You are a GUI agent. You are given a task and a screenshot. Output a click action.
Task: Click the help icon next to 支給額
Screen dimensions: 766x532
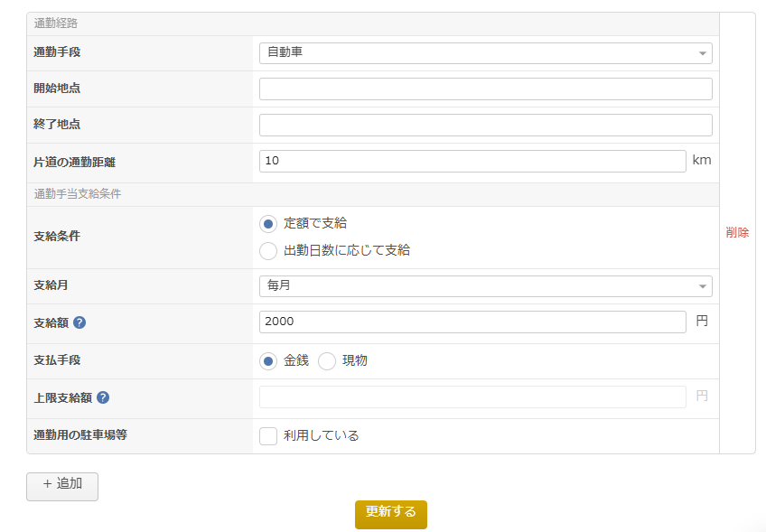tap(79, 322)
